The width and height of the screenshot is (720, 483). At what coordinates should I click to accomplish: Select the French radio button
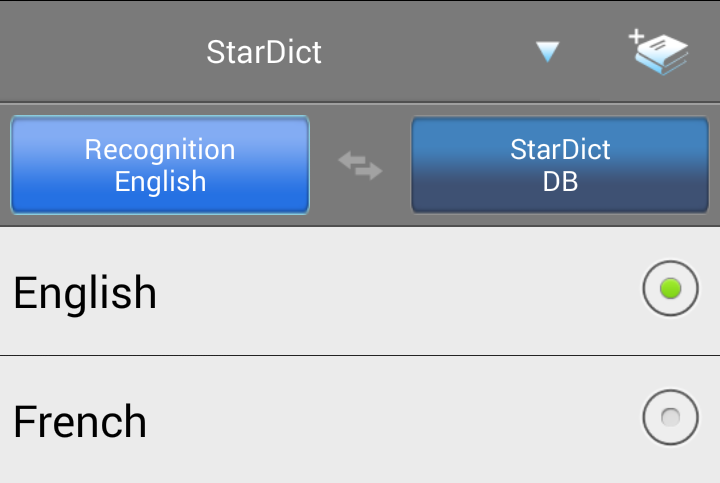pos(670,416)
